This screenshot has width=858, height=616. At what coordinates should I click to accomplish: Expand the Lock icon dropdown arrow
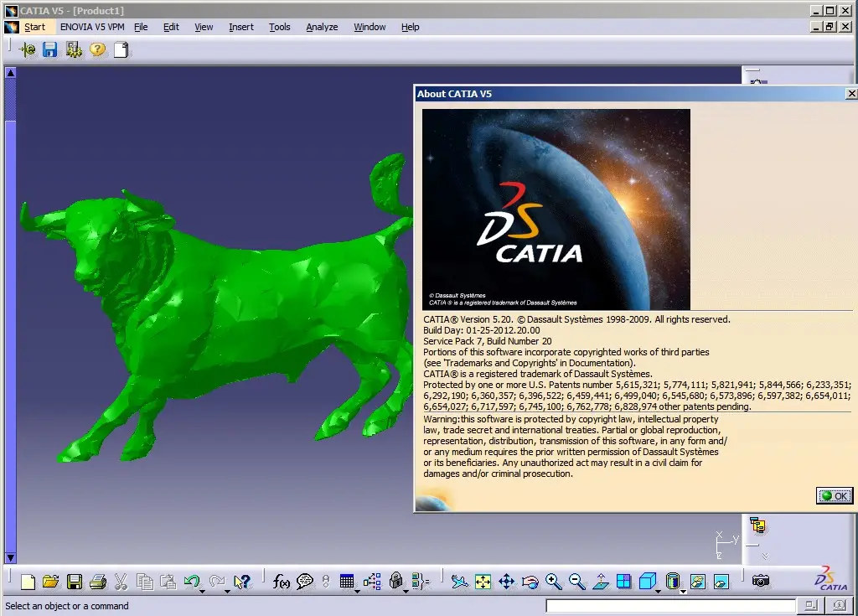tap(406, 592)
